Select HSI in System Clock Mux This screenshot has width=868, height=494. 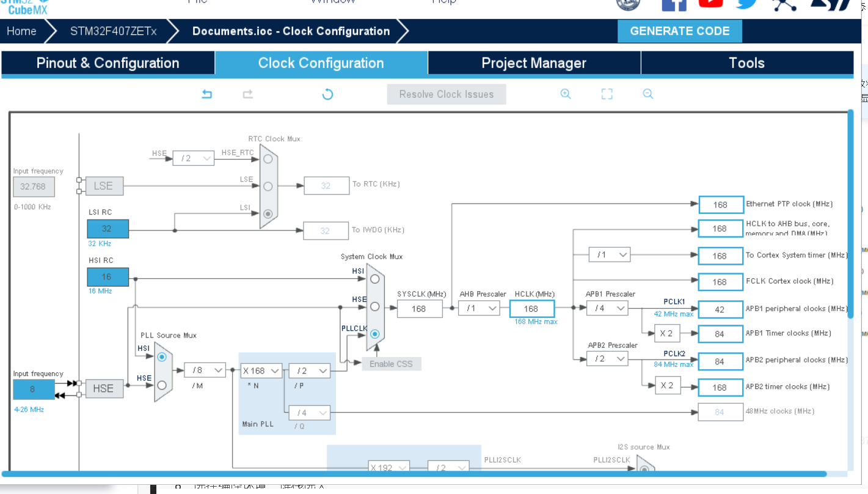(374, 279)
